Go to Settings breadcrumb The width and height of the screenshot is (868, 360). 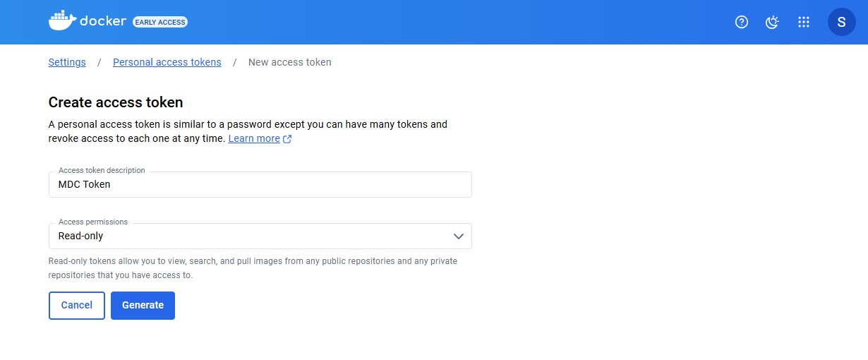(67, 62)
